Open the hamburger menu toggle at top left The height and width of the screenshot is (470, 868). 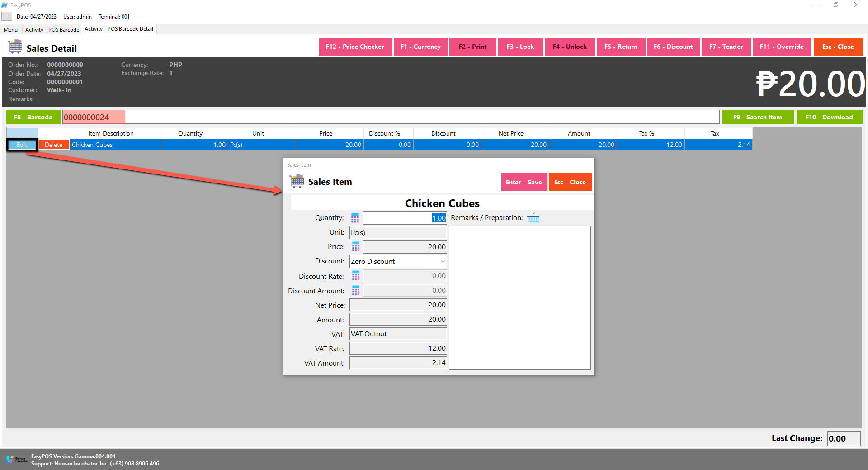(6, 17)
